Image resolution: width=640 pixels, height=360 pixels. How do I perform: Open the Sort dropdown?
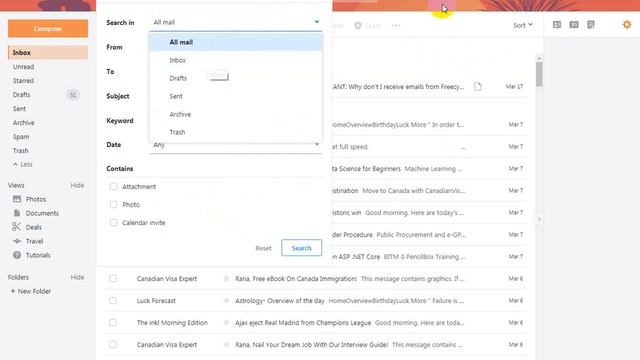522,25
